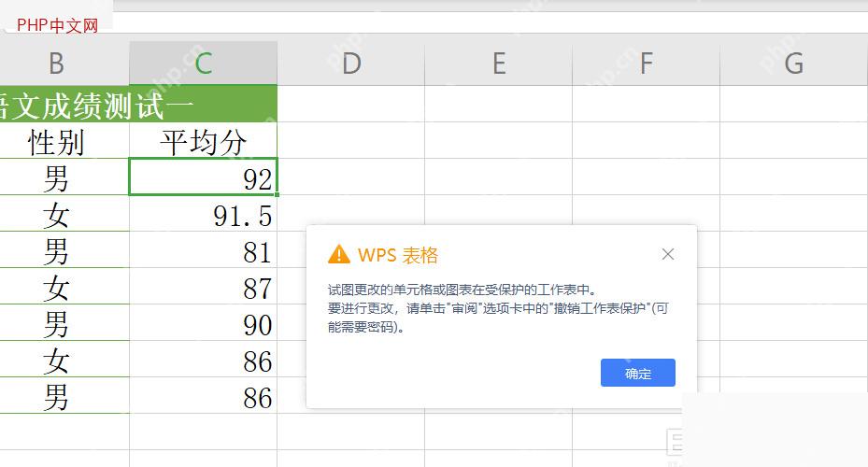Select column D header
The width and height of the screenshot is (868, 467).
351,64
